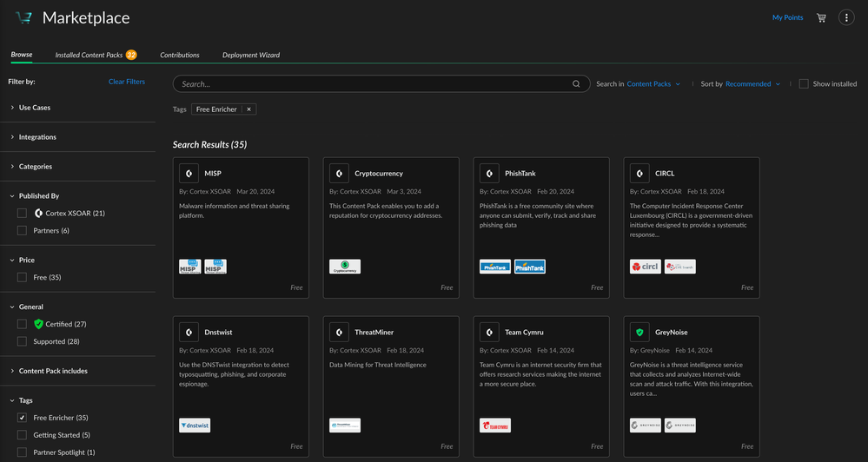Remove the Free Enricher tag filter
This screenshot has height=462, width=868.
[248, 109]
